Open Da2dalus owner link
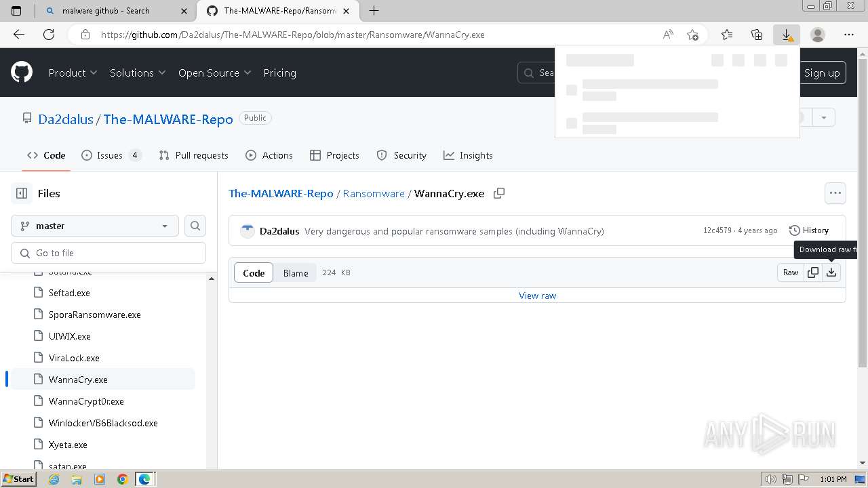This screenshot has width=868, height=488. pos(66,119)
